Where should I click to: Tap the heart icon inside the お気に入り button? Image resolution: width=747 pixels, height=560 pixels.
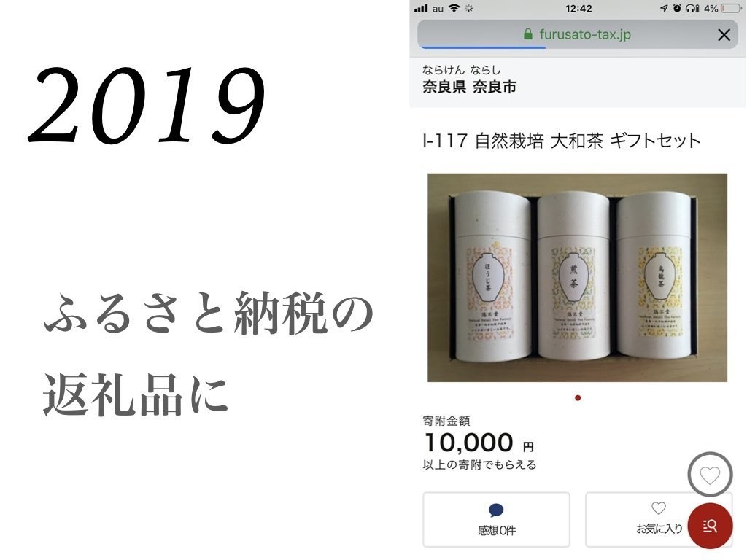pyautogui.click(x=659, y=508)
